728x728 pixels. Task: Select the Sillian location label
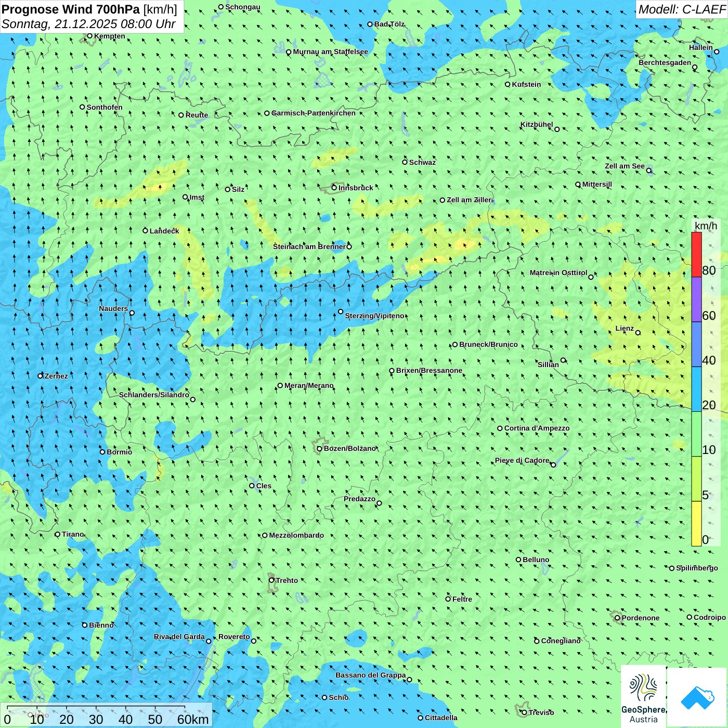click(x=548, y=365)
